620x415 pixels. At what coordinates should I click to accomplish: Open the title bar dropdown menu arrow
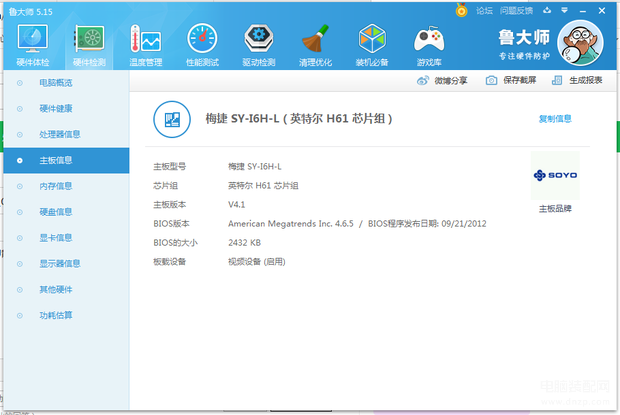click(565, 11)
